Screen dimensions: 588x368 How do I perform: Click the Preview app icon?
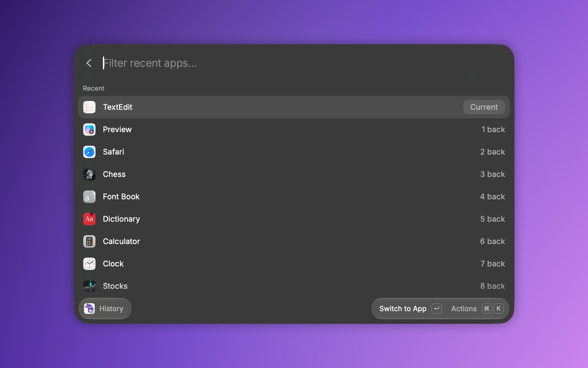[x=89, y=130]
